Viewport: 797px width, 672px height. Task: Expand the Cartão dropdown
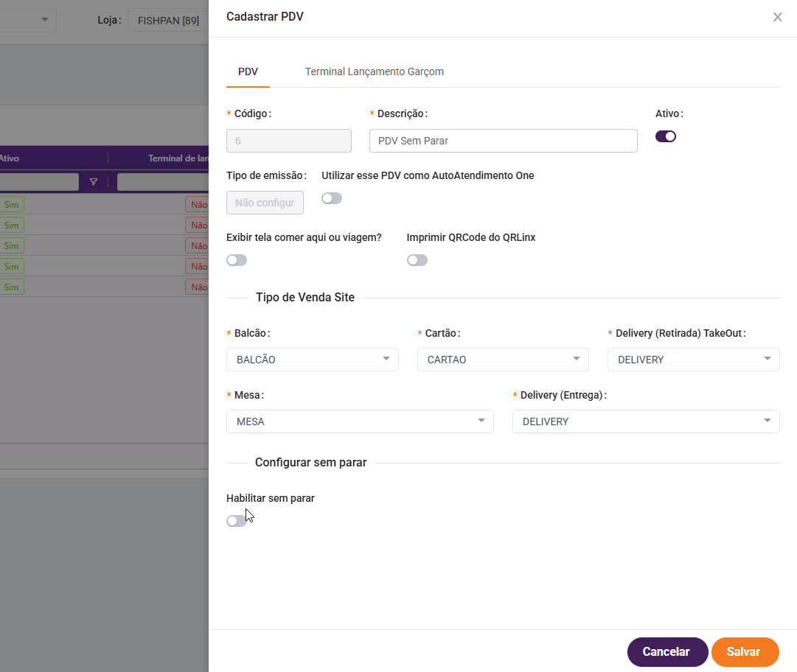(503, 360)
